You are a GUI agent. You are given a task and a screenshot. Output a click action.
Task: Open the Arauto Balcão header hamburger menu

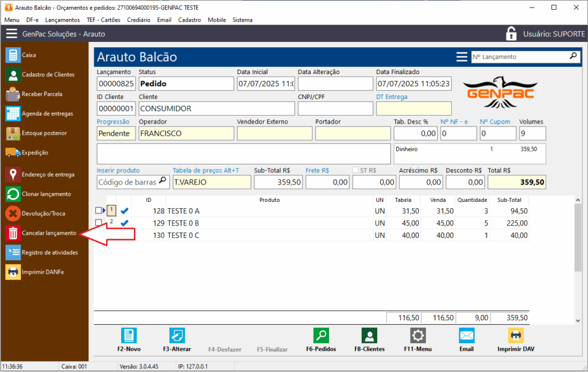pyautogui.click(x=462, y=57)
